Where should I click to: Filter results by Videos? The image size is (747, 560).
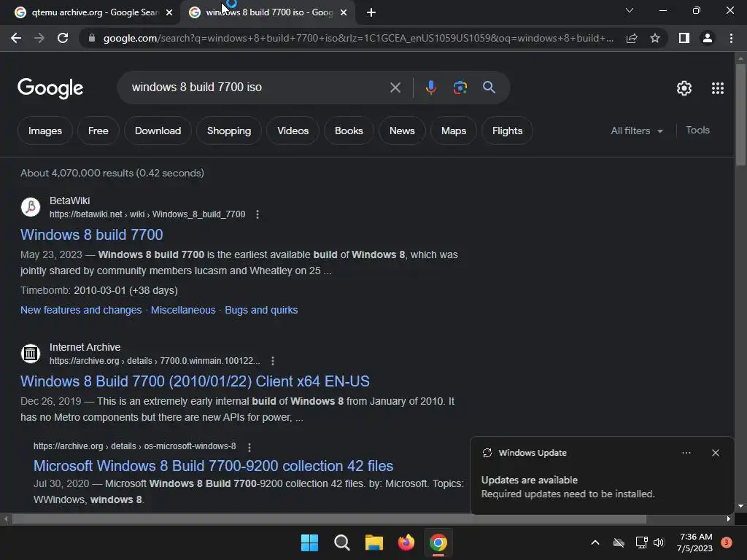coord(293,131)
